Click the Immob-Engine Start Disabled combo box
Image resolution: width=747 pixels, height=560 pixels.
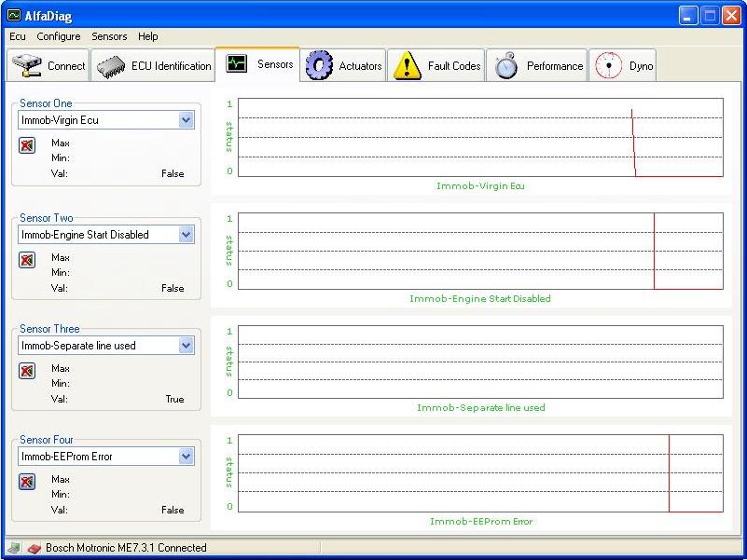(x=106, y=234)
